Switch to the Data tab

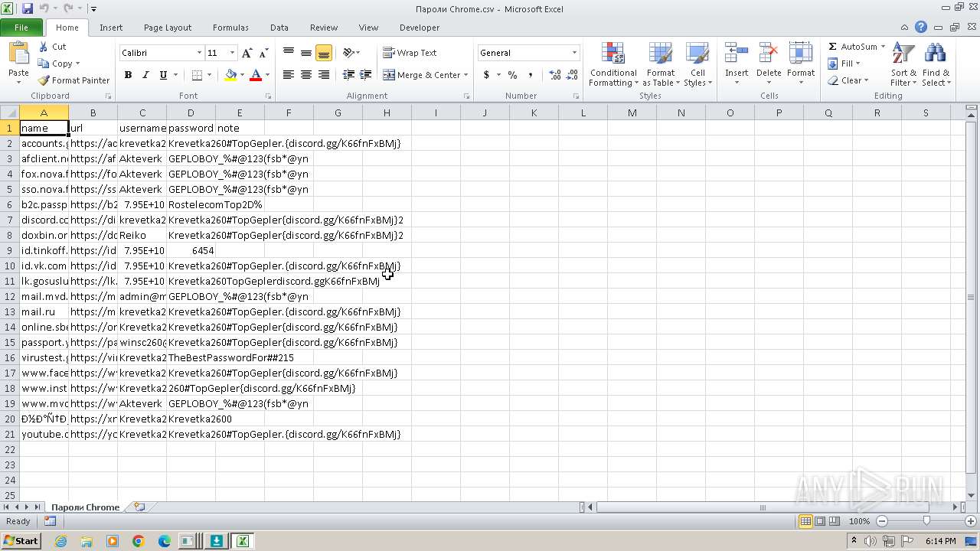click(279, 28)
